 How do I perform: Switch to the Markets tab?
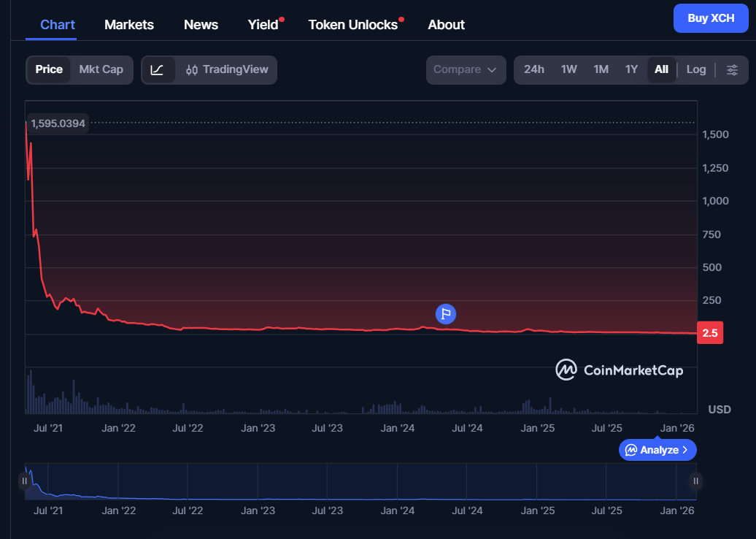tap(129, 24)
